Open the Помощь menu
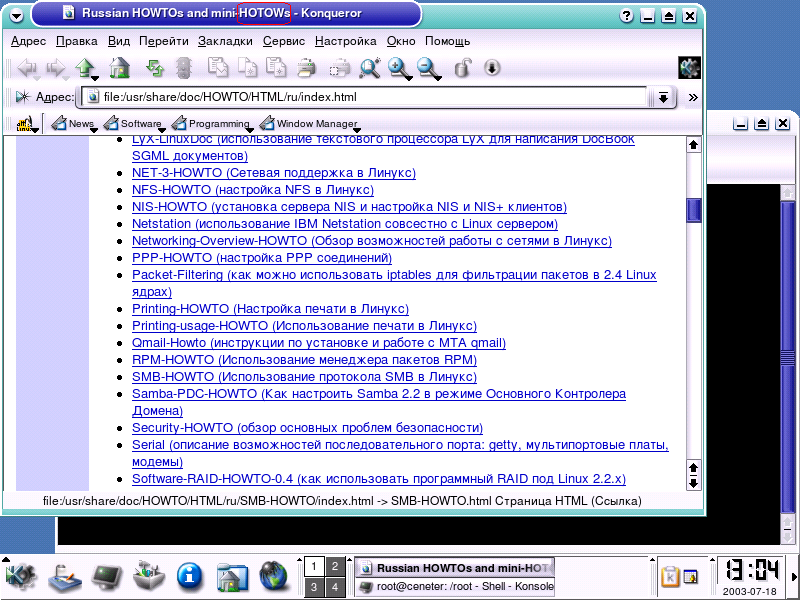 point(447,41)
